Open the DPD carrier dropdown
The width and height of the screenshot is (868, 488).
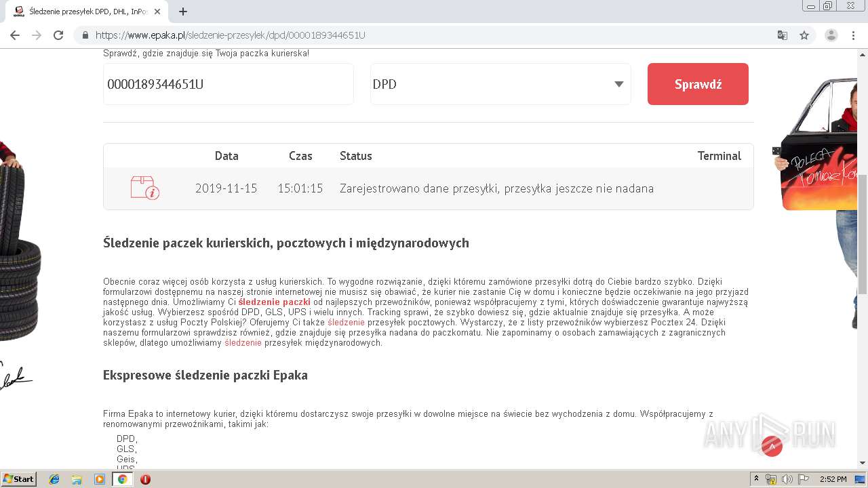click(500, 84)
